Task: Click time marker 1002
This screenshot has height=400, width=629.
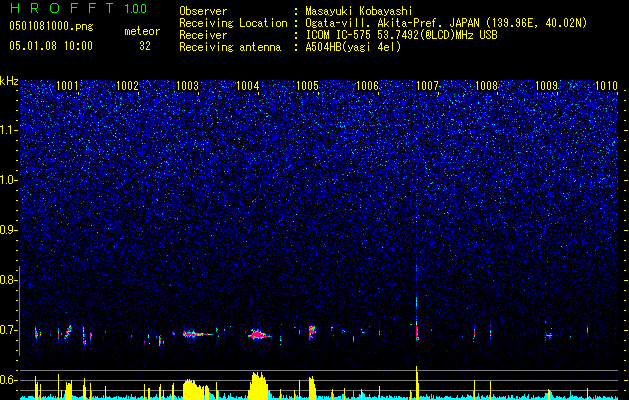Action: (x=127, y=85)
